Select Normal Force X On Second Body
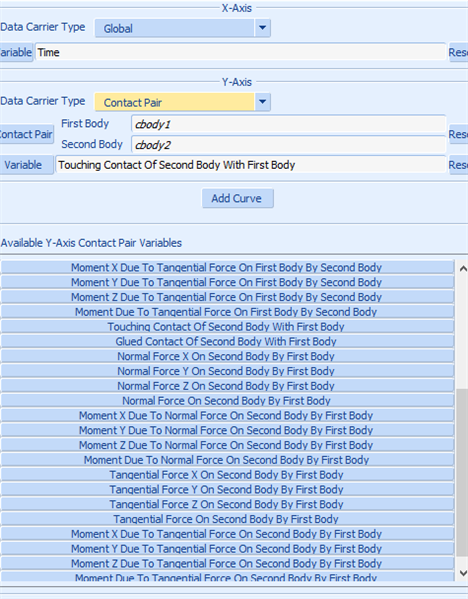 pyautogui.click(x=227, y=356)
